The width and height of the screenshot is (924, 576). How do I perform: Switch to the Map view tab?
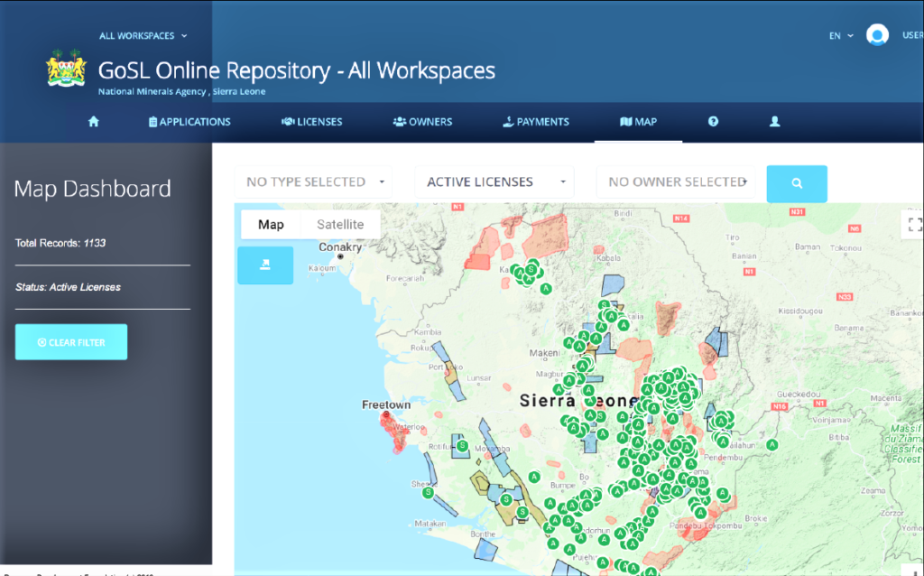click(271, 225)
